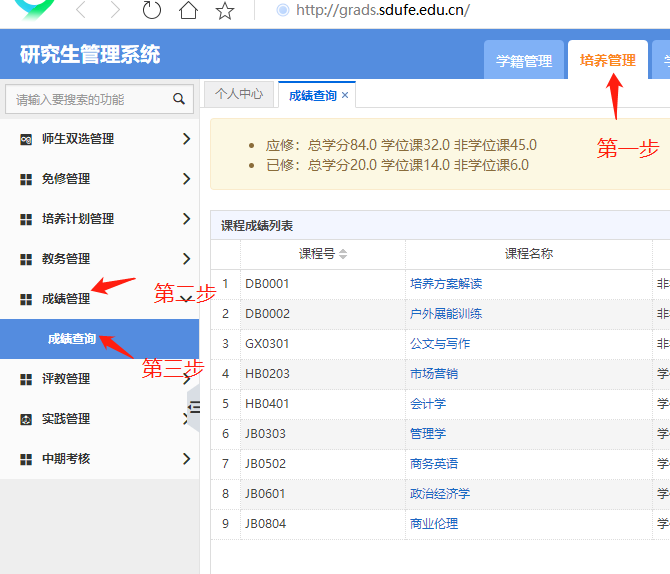Expand the 教务管理 menu chevron
Image resolution: width=670 pixels, height=574 pixels.
(186, 259)
